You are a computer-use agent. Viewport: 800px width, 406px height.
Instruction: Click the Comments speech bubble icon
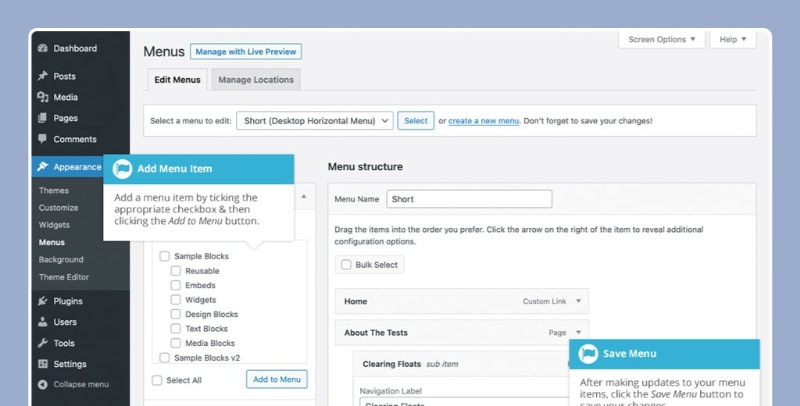(42, 139)
